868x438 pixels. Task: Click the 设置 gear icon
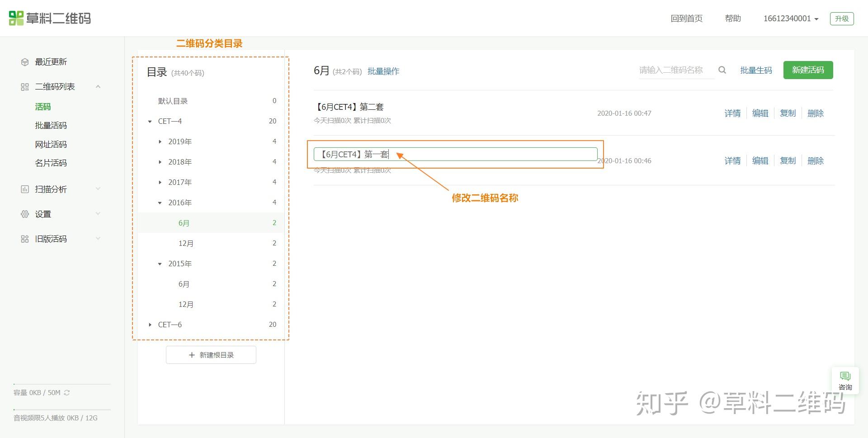click(x=25, y=214)
